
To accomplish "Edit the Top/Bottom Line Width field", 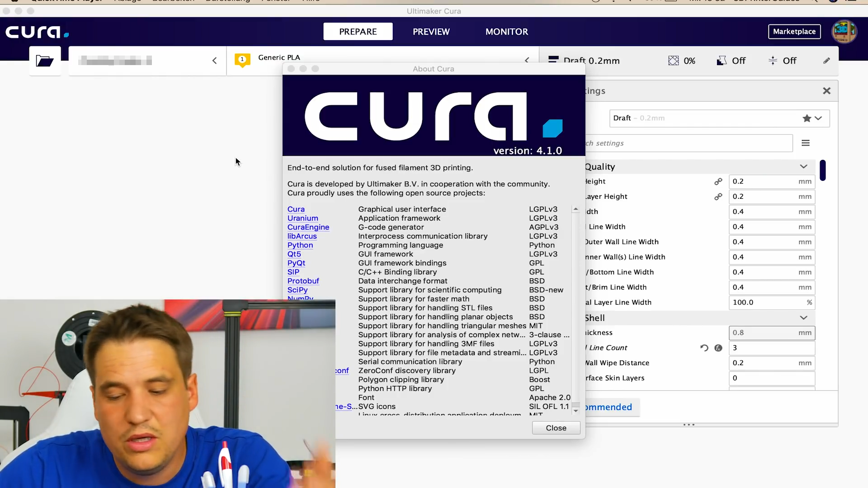I will pyautogui.click(x=772, y=272).
